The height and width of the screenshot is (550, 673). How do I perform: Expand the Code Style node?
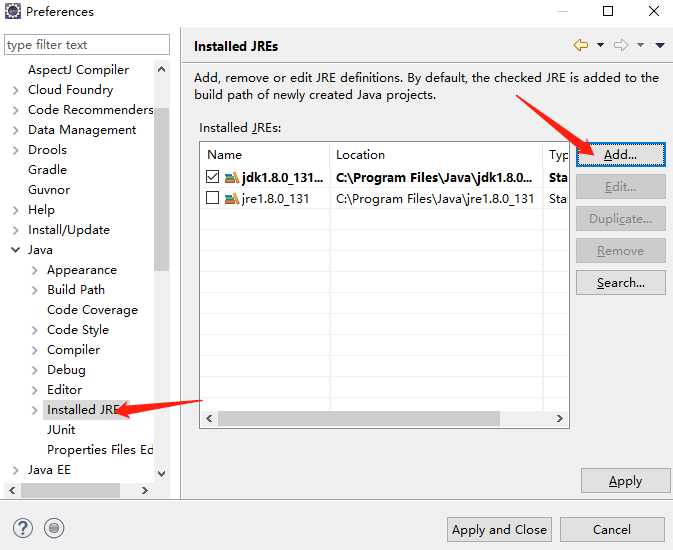(x=35, y=330)
